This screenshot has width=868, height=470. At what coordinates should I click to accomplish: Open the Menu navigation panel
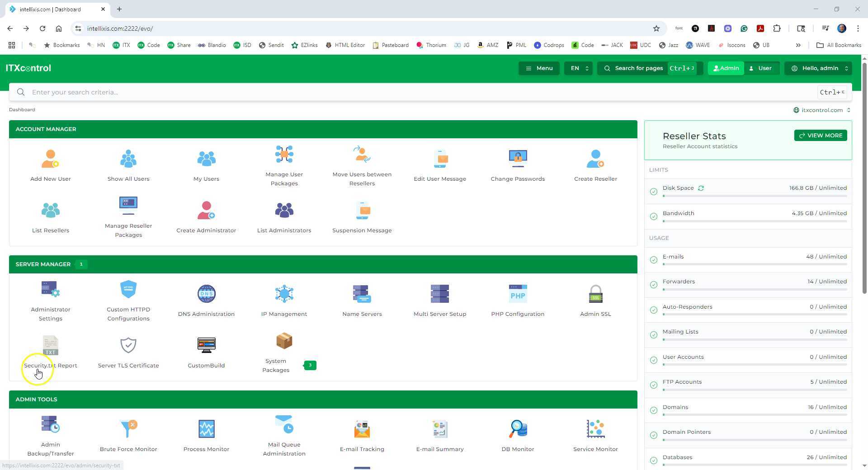[x=539, y=68]
